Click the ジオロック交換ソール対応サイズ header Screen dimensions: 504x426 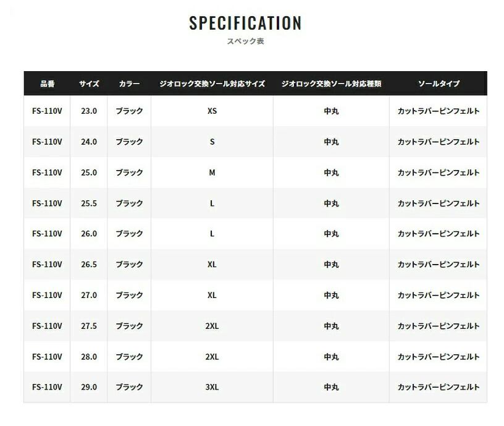coord(212,83)
